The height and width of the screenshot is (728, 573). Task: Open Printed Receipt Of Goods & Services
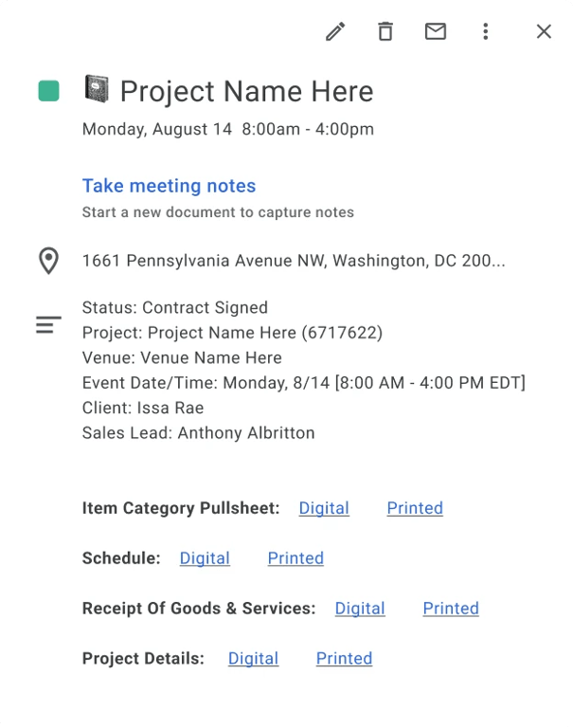click(x=451, y=609)
